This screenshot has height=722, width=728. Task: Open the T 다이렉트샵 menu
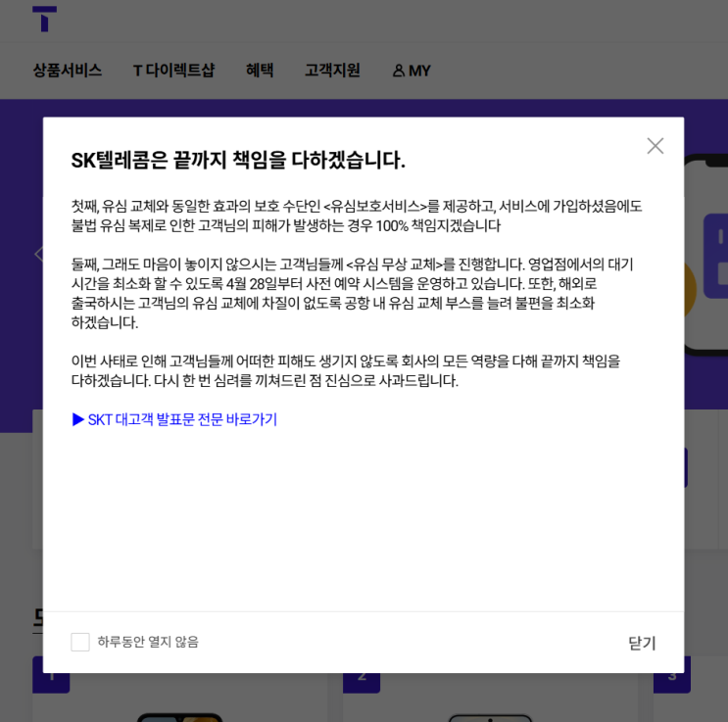[173, 71]
